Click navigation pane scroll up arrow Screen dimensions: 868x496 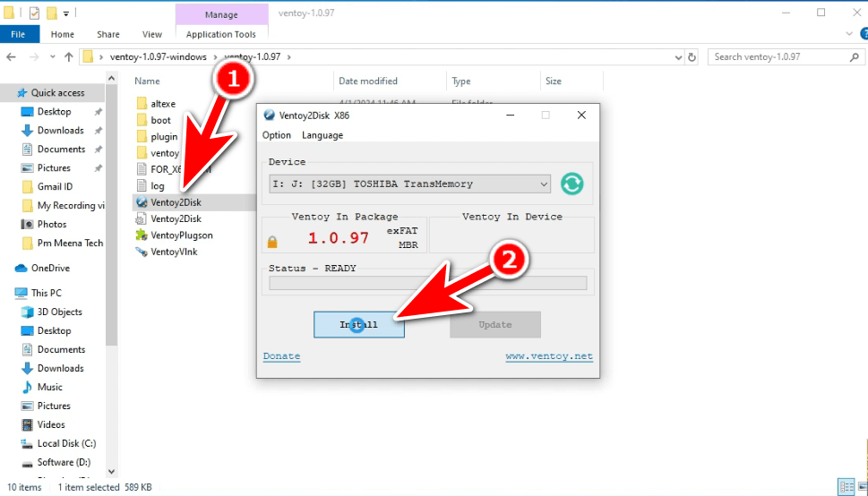click(111, 79)
